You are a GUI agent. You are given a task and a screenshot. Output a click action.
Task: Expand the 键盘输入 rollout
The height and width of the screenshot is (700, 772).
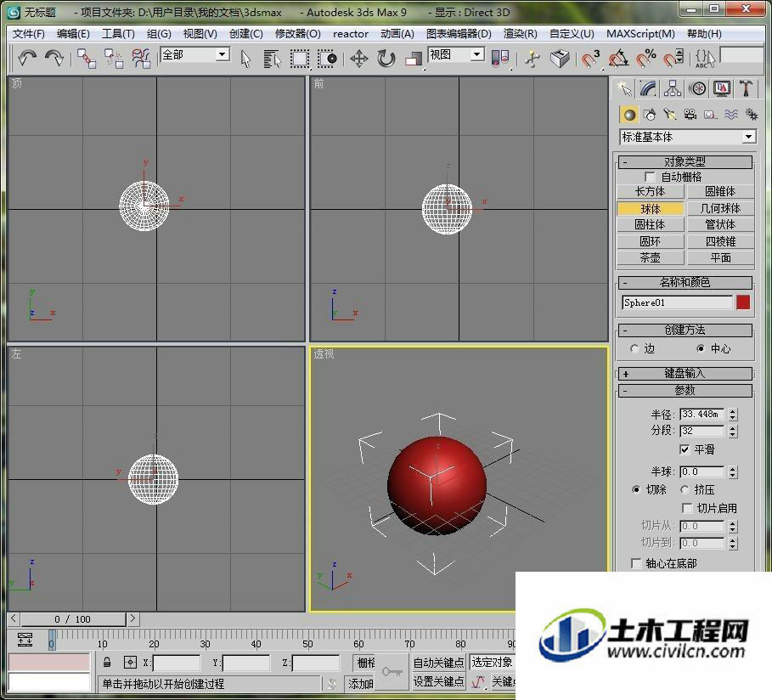point(685,374)
